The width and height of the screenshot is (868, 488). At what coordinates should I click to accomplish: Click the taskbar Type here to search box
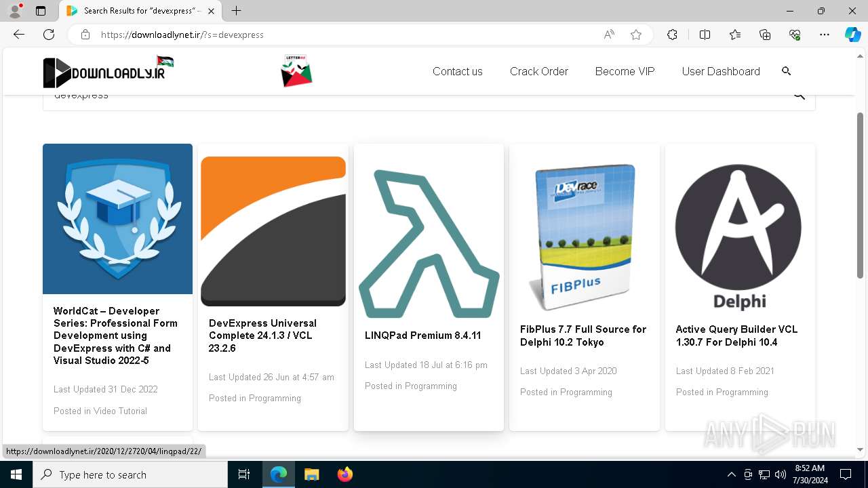130,474
